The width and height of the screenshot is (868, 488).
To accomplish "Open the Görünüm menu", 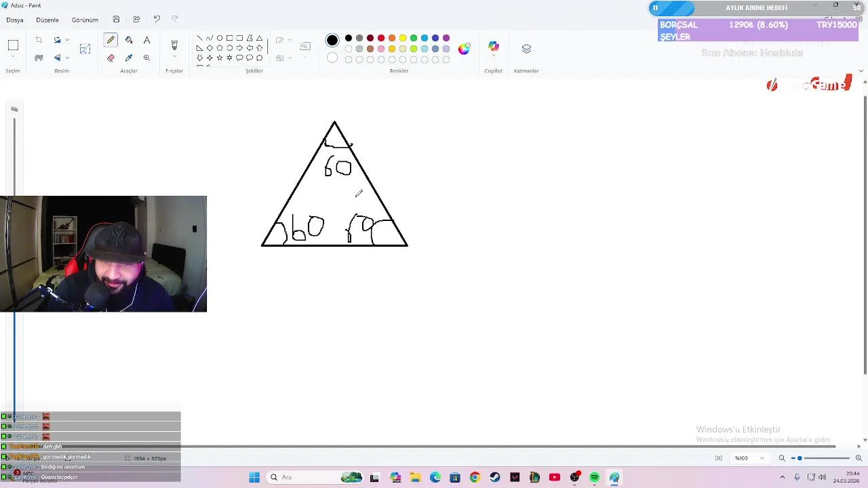I will pos(85,20).
